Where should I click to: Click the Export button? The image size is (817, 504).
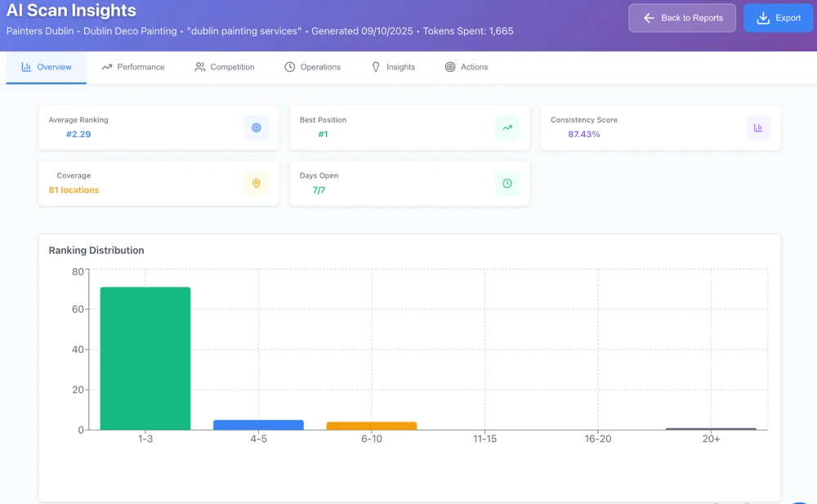pos(778,18)
